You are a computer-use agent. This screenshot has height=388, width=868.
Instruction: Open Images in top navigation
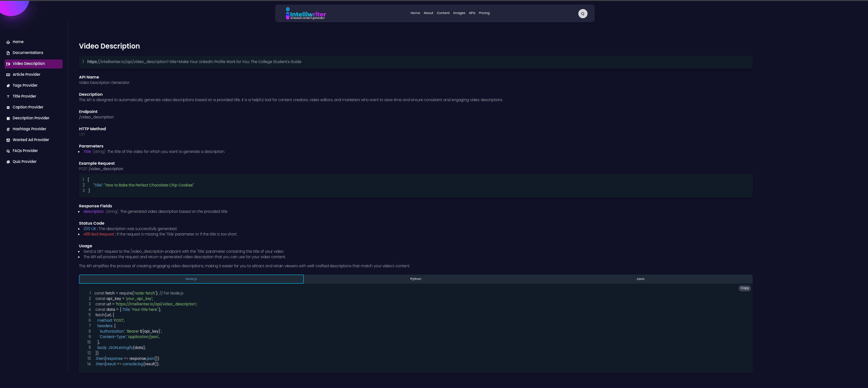click(459, 13)
